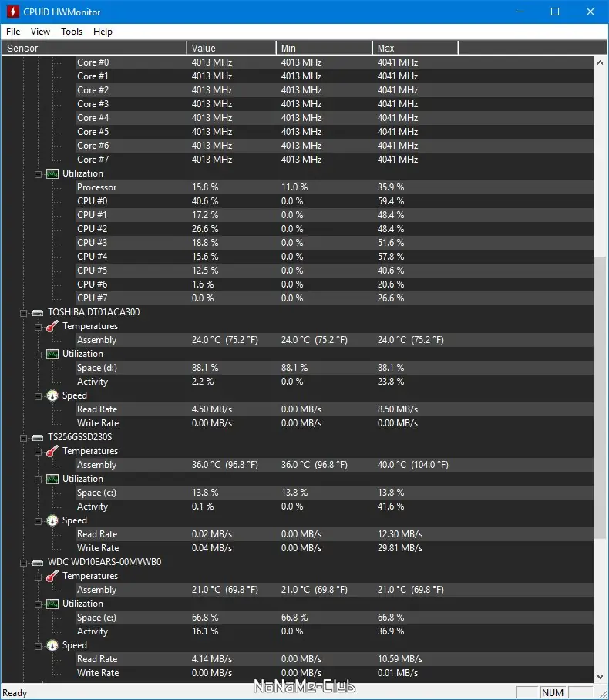Collapse the WDC WD10EARS-00MVWB0 node
This screenshot has height=700, width=609.
(23, 563)
